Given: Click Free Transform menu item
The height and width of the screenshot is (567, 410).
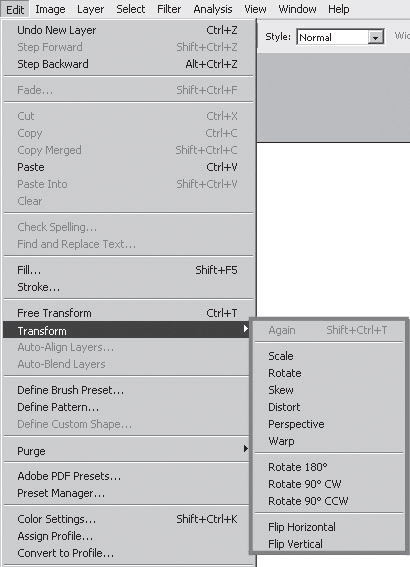Looking at the screenshot, I should [x=128, y=313].
